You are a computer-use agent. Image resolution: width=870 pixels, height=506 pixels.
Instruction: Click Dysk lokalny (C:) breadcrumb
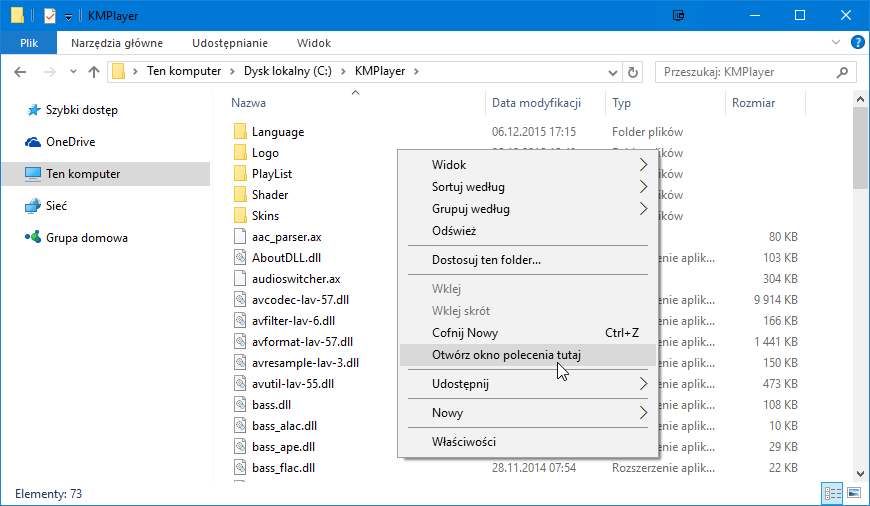tap(288, 71)
